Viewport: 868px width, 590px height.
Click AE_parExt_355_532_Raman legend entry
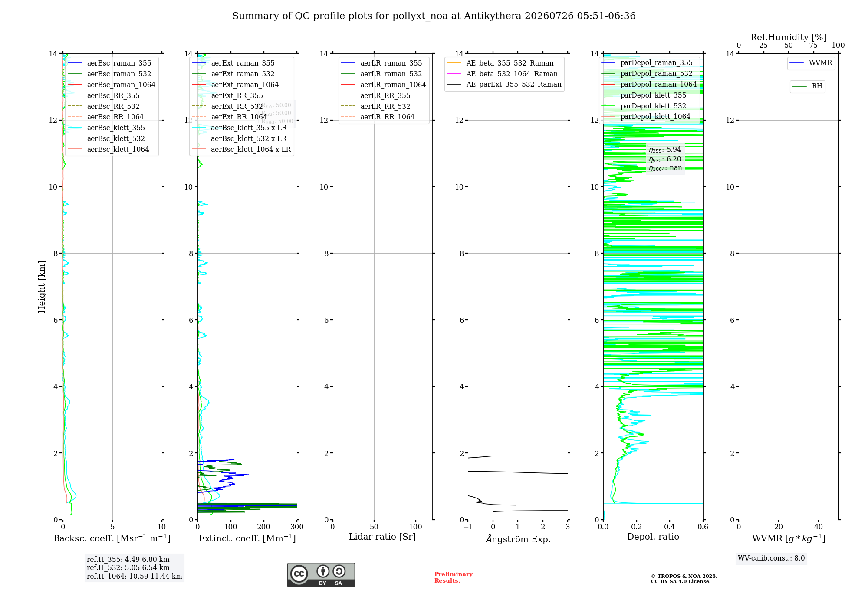click(x=504, y=85)
